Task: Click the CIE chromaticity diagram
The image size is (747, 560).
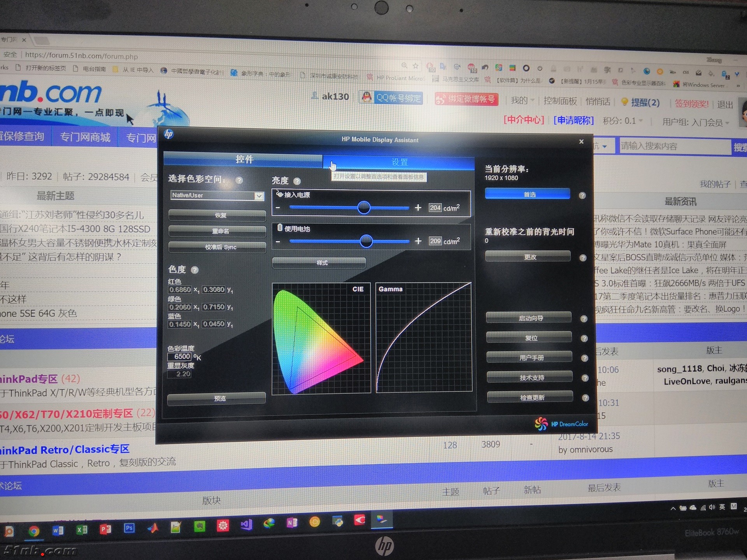Action: click(321, 338)
